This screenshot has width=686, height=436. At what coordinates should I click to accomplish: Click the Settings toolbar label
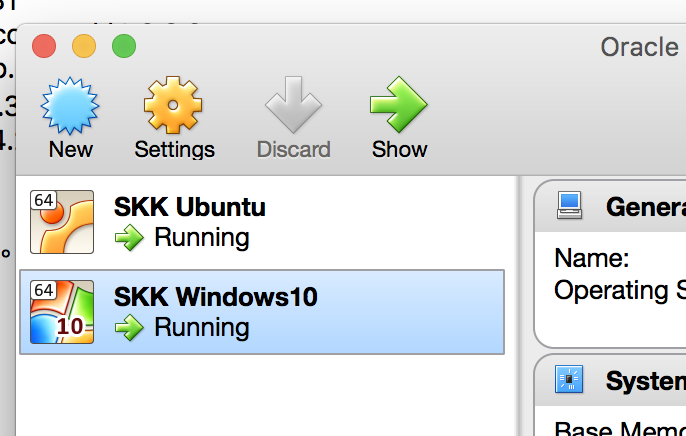pos(175,150)
